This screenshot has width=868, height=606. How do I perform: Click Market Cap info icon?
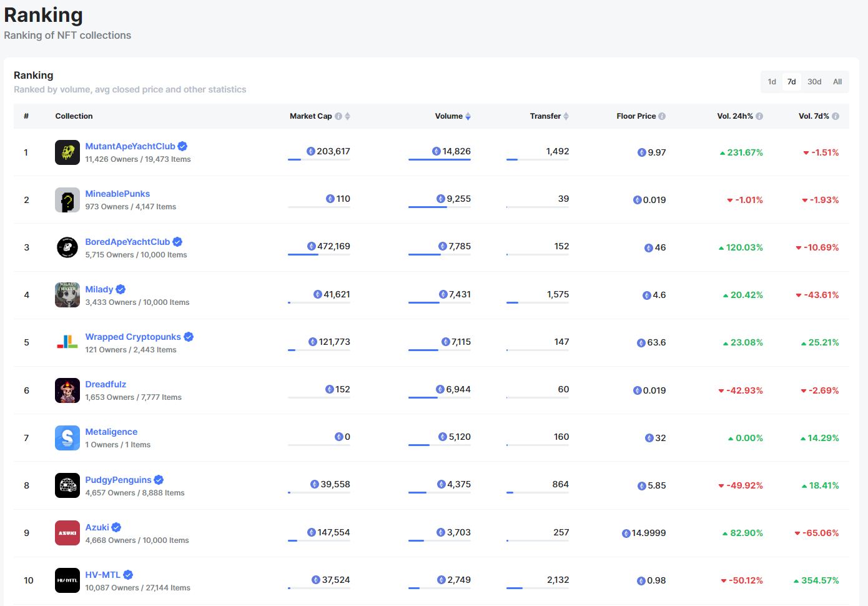coord(338,116)
